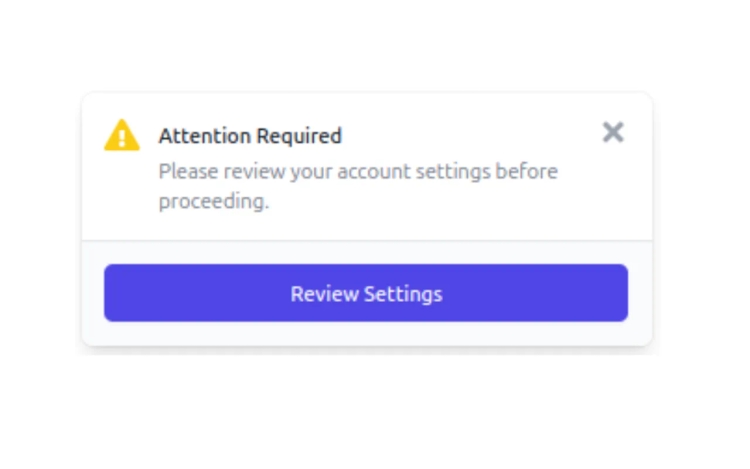This screenshot has width=750, height=469.
Task: Click the word 'Attention' in heading
Action: 205,136
